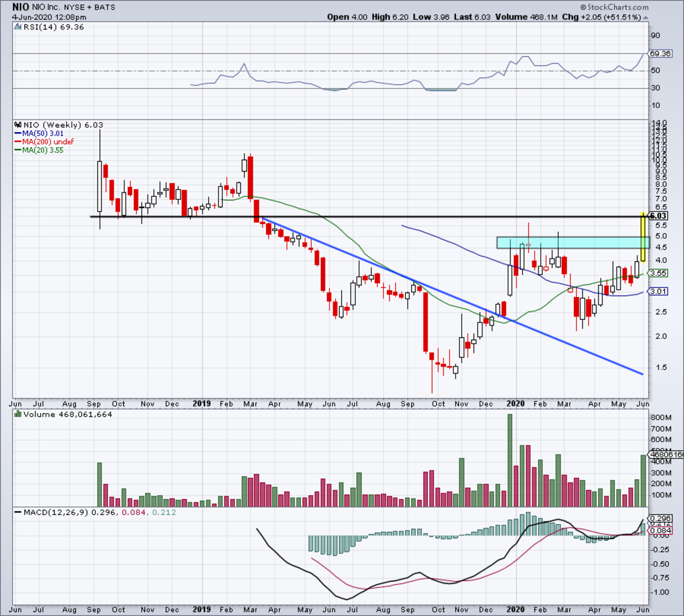Viewport: 684px width, 616px height.
Task: Click the NIO (Weekly) 6.03 legend text
Action: click(63, 125)
